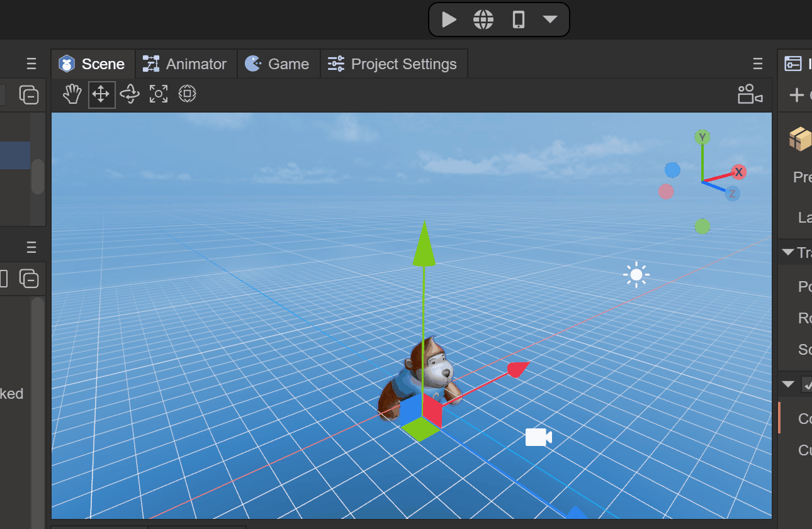Click the Y axis on orientation gizmo

coord(702,137)
